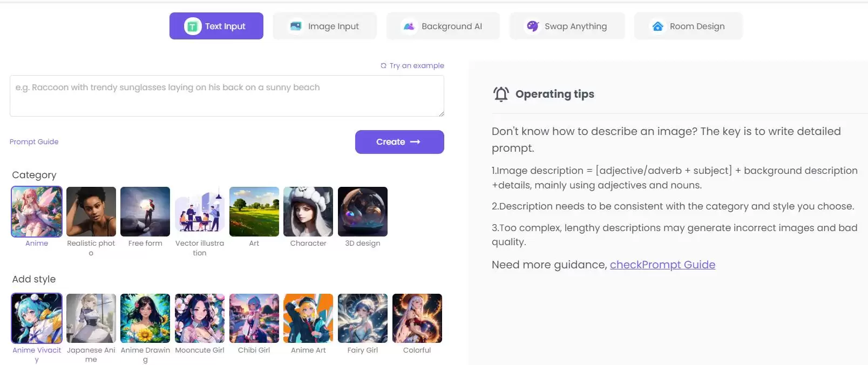Screen dimensions: 868x365
Task: Focus the prompt description text box
Action: click(227, 96)
